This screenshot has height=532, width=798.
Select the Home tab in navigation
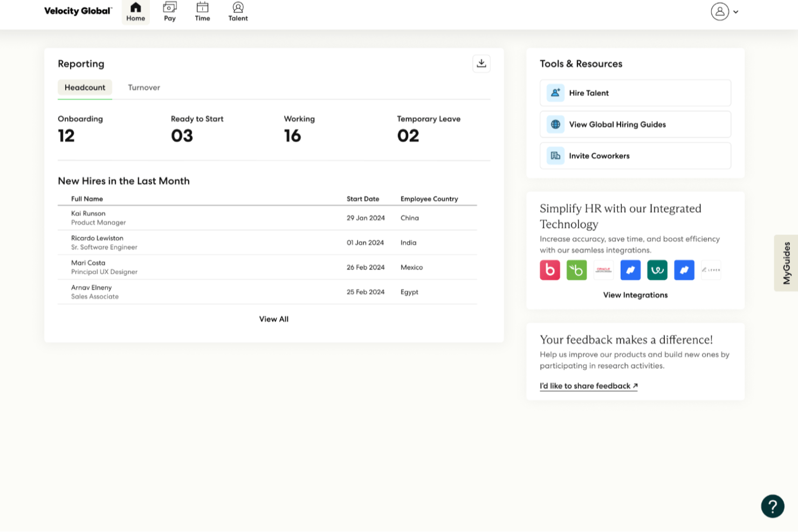(x=135, y=11)
